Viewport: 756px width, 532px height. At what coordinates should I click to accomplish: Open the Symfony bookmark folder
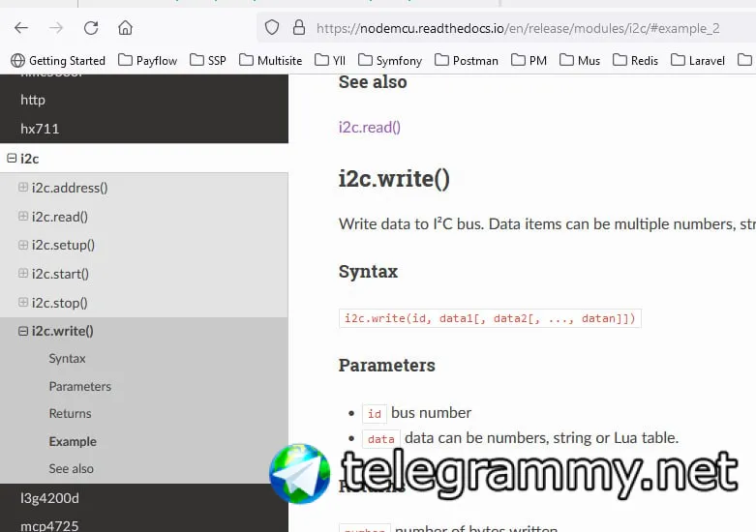click(390, 61)
